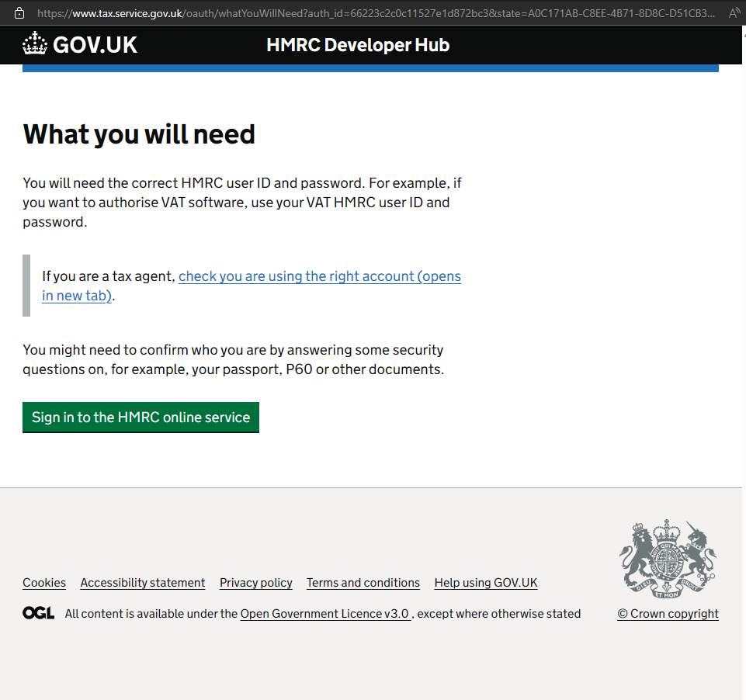The width and height of the screenshot is (746, 700).
Task: Click the 'If you are a tax agent' text
Action: [x=109, y=275]
